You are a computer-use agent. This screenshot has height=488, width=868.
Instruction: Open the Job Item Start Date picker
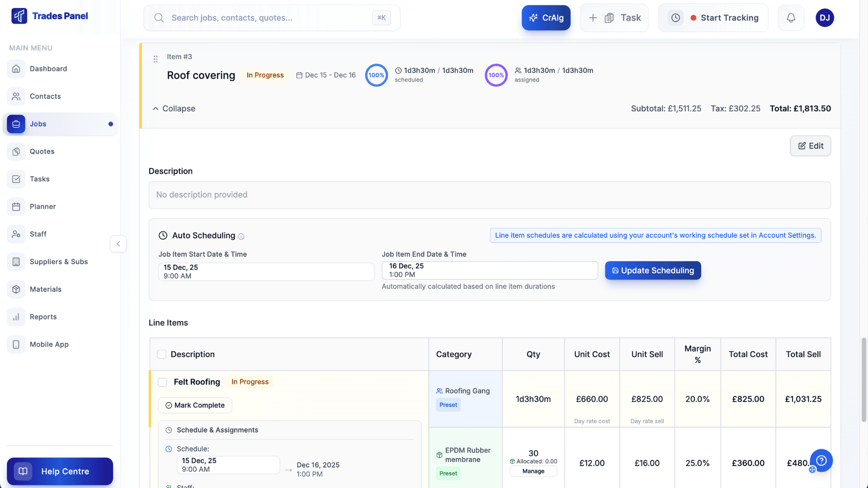tap(266, 271)
